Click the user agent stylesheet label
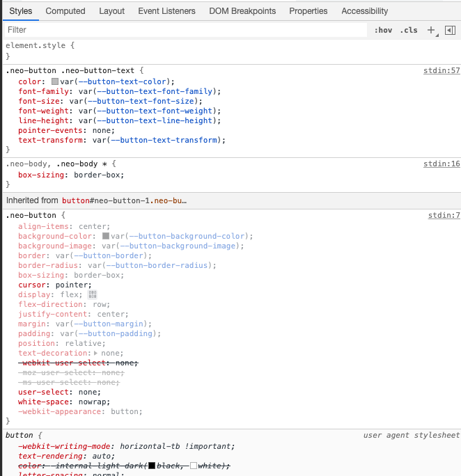The image size is (461, 476). pyautogui.click(x=412, y=435)
